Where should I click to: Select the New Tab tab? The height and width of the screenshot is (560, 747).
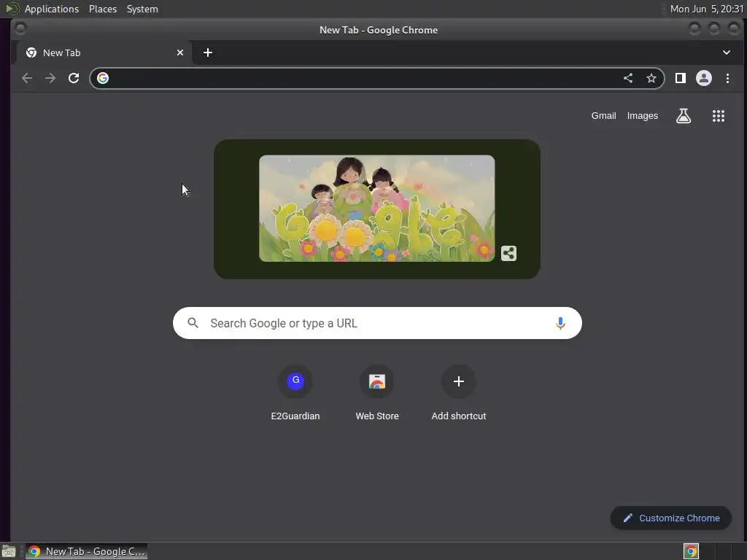click(x=104, y=52)
